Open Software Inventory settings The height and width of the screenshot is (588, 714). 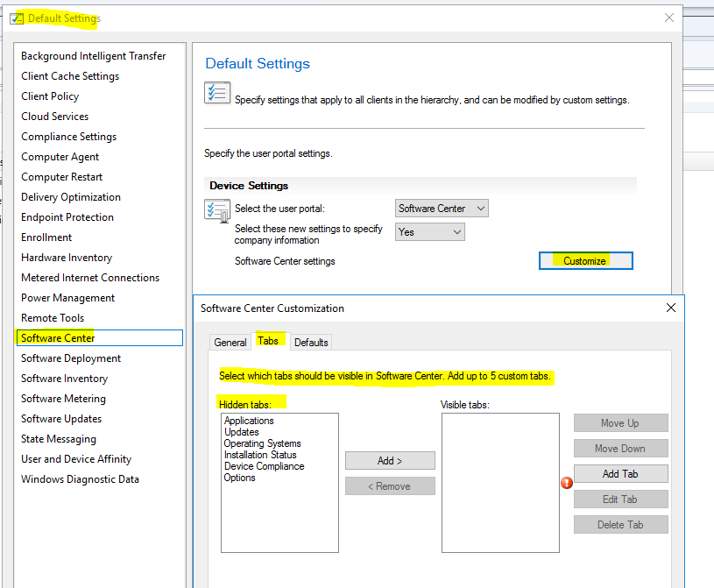[x=65, y=379]
